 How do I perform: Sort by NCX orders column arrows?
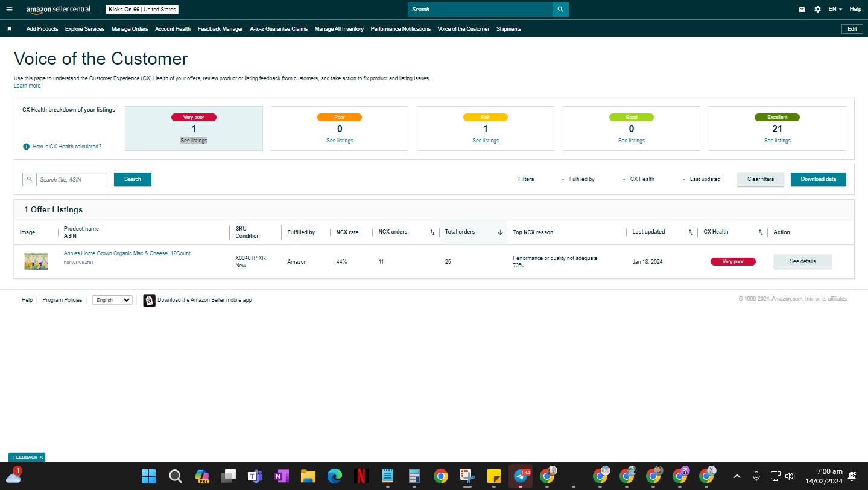point(432,232)
